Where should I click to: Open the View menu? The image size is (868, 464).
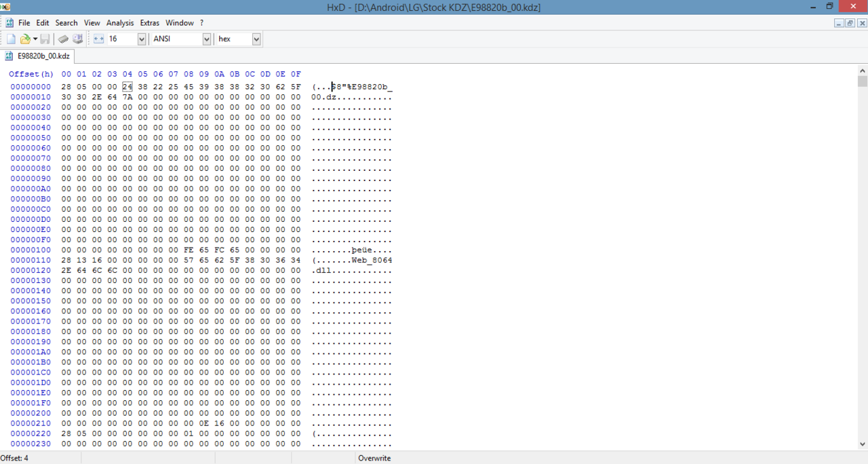pyautogui.click(x=92, y=23)
